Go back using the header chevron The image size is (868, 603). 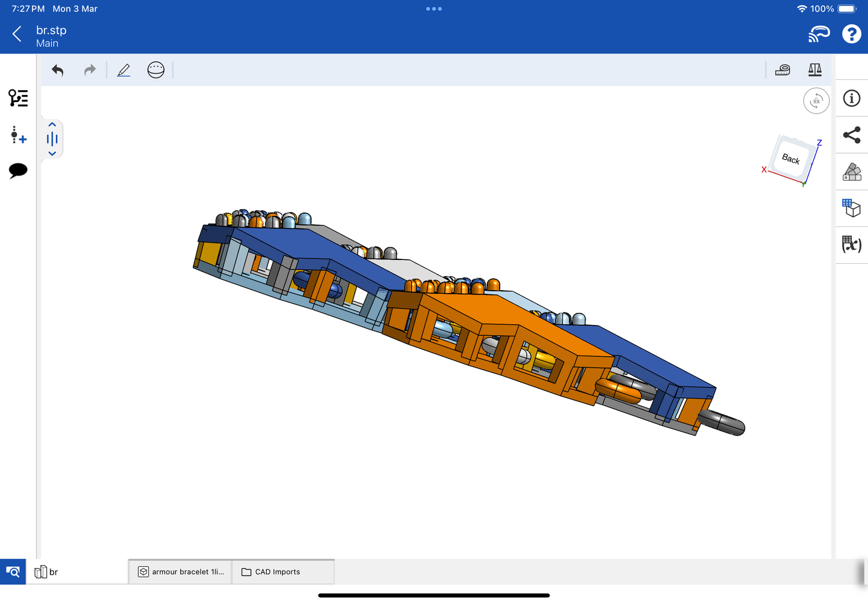click(x=17, y=34)
